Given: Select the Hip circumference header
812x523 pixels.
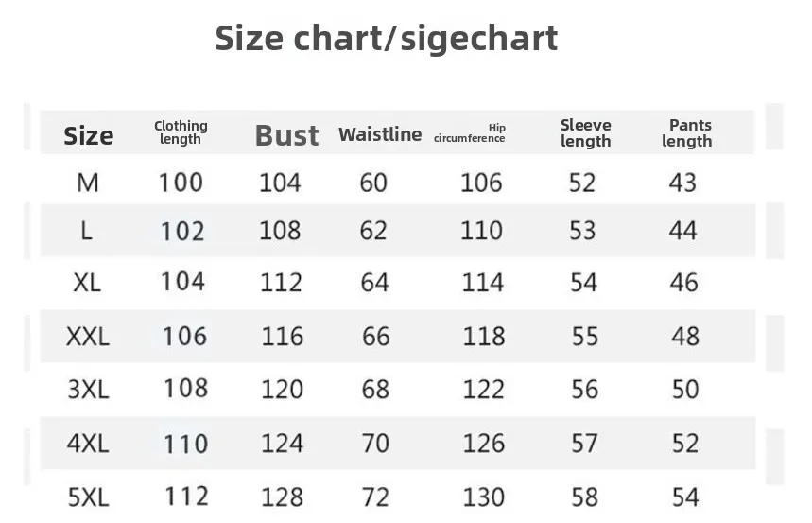Looking at the screenshot, I should click(x=470, y=133).
